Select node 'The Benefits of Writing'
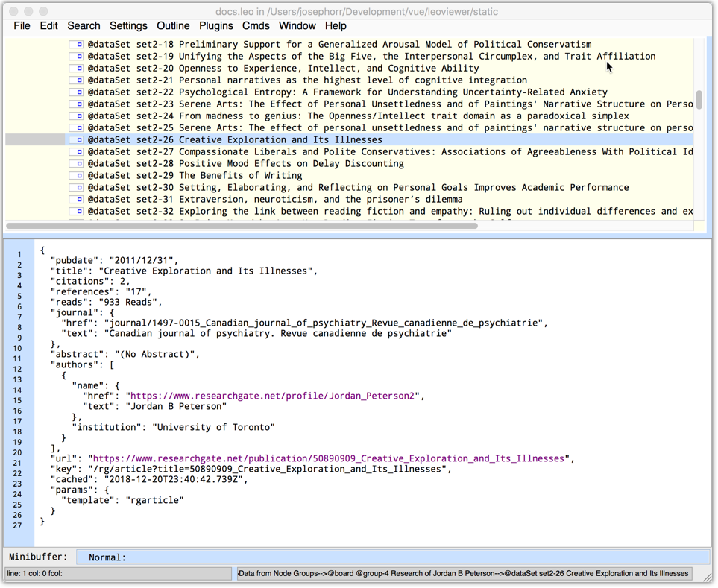 click(195, 175)
